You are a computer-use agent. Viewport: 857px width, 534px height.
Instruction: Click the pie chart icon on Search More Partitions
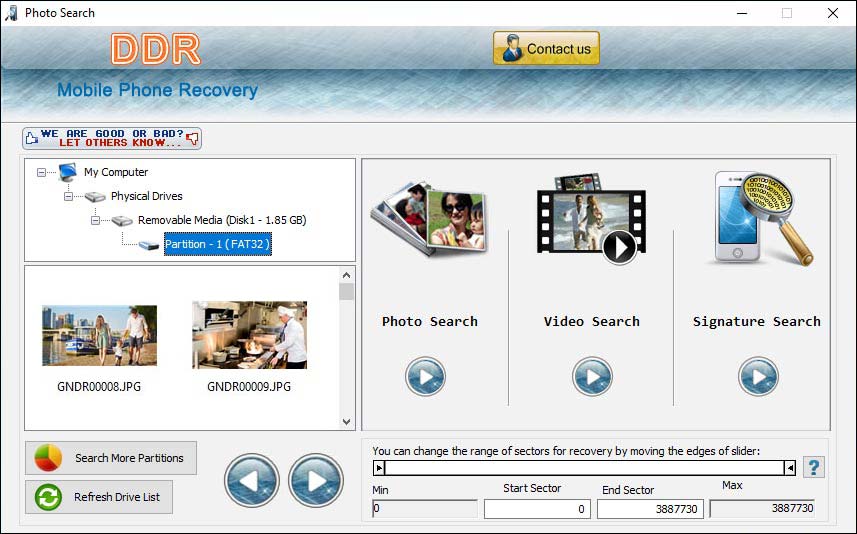[48, 458]
